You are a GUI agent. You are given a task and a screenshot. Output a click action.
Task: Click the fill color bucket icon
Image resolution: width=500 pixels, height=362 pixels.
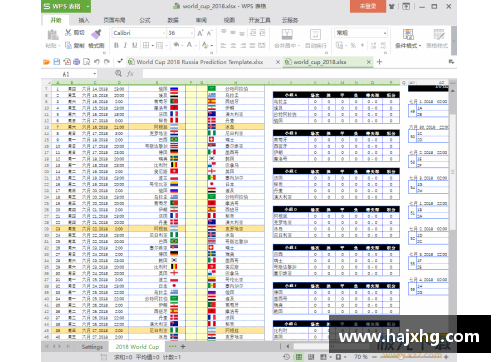point(176,45)
